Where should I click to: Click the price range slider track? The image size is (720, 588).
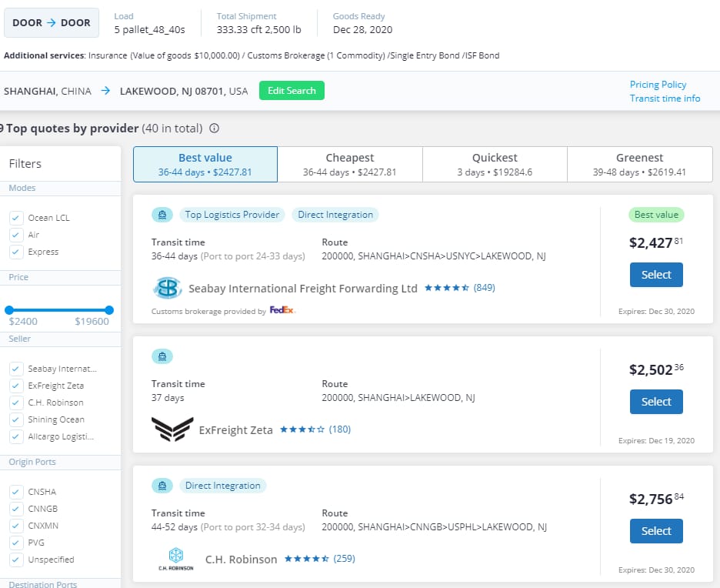pos(58,310)
